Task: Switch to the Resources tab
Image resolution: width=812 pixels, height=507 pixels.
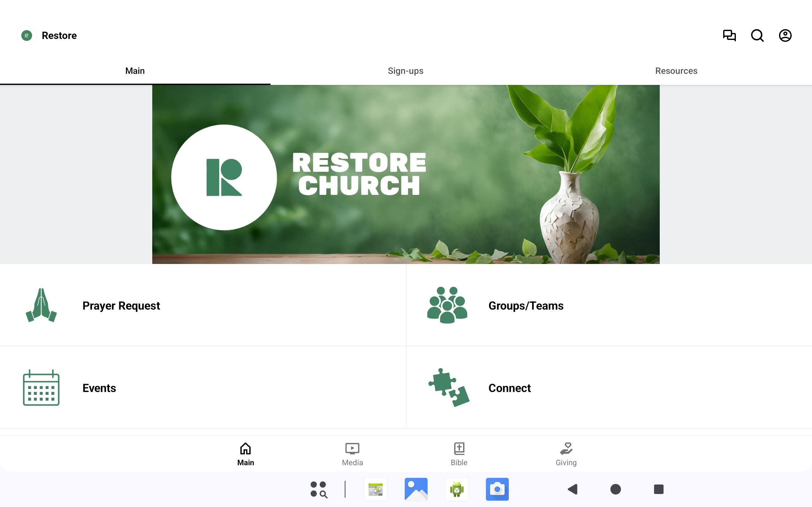Action: pyautogui.click(x=676, y=71)
